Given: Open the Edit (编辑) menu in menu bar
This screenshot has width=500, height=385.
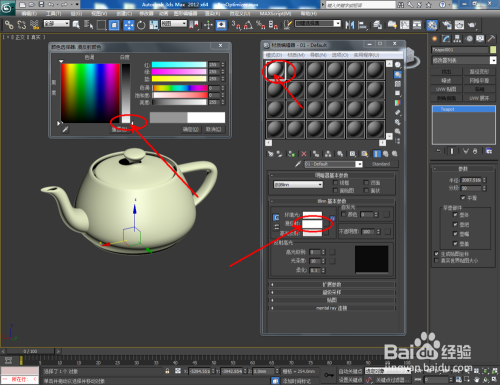Looking at the screenshot, I should [29, 14].
